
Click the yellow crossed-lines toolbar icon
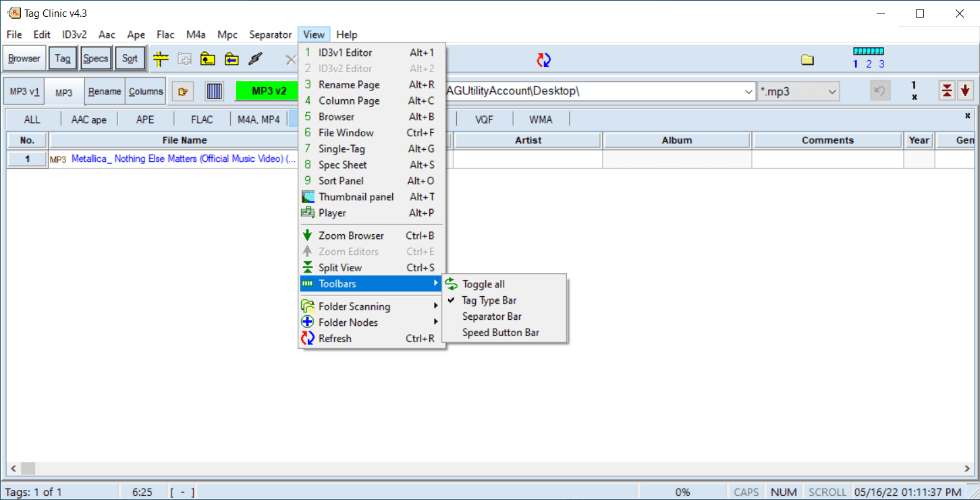161,59
